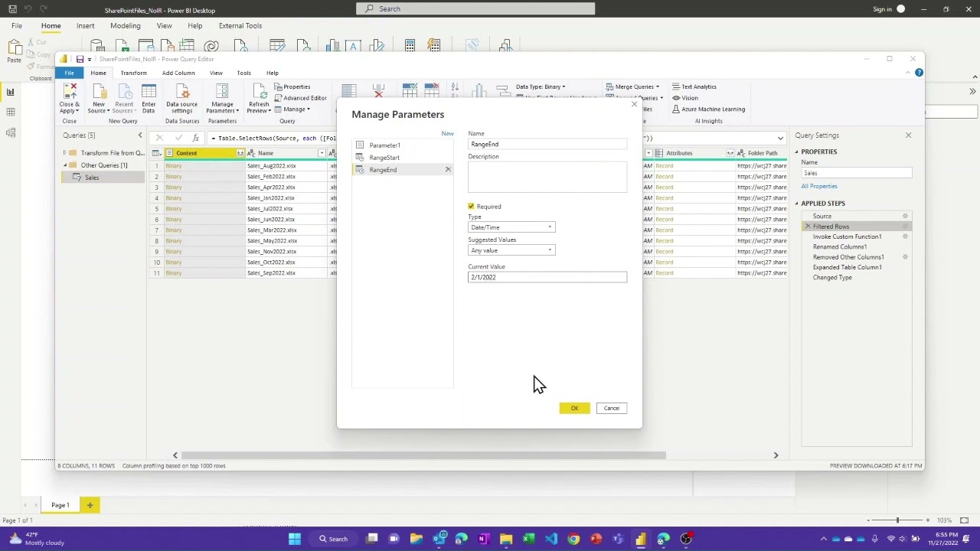Screen dimensions: 980x551
Task: Open the Name column filter dropdown
Action: [x=322, y=153]
